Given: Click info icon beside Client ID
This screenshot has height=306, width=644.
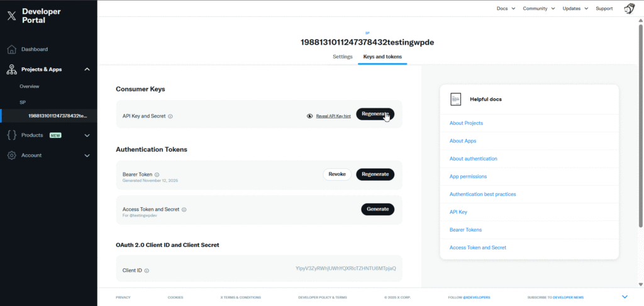Looking at the screenshot, I should (147, 271).
